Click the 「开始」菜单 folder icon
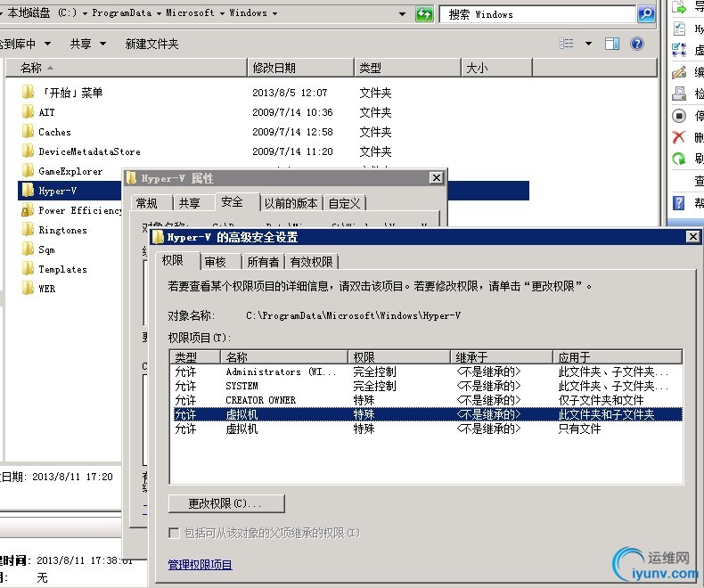The width and height of the screenshot is (704, 588). pyautogui.click(x=28, y=93)
